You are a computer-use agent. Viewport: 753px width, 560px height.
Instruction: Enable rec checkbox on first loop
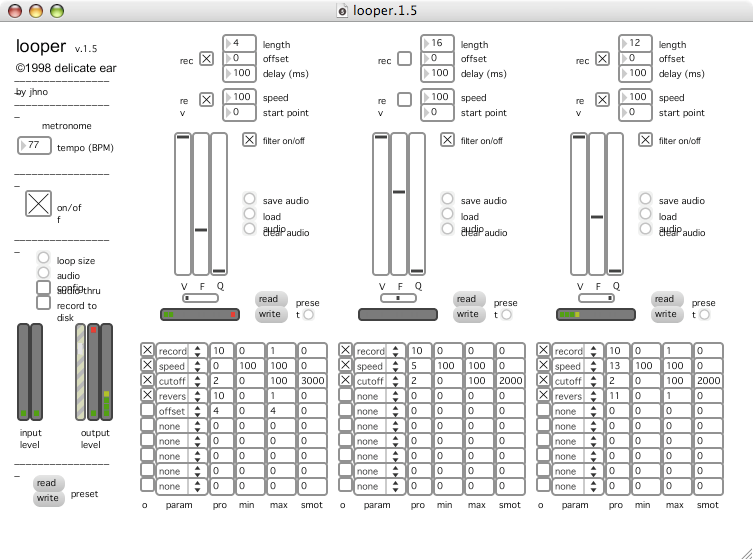coord(206,59)
